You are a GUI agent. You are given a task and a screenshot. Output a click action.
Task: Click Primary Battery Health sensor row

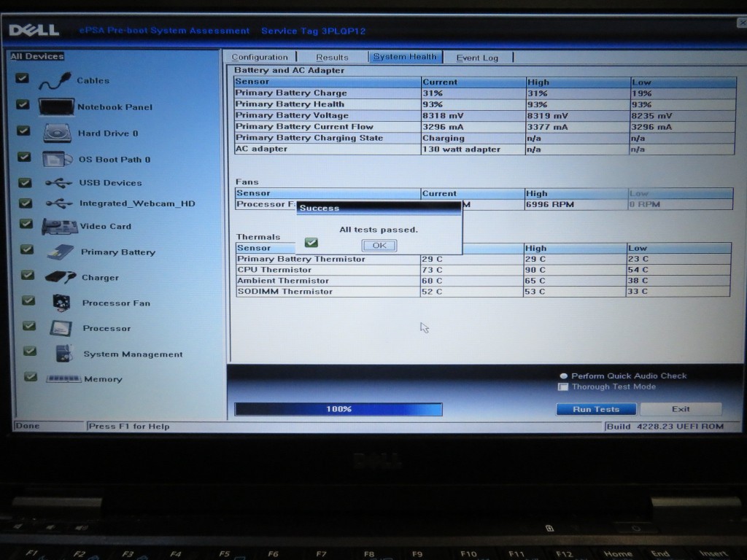pyautogui.click(x=484, y=104)
